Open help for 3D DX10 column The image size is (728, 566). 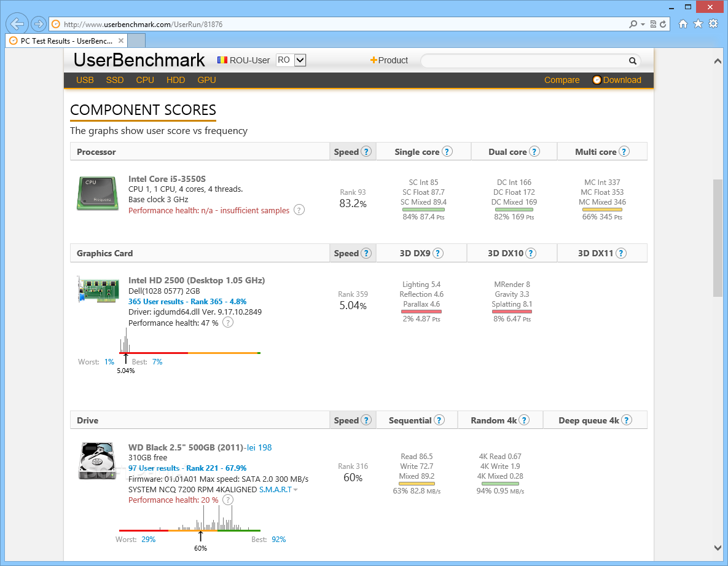pos(531,253)
